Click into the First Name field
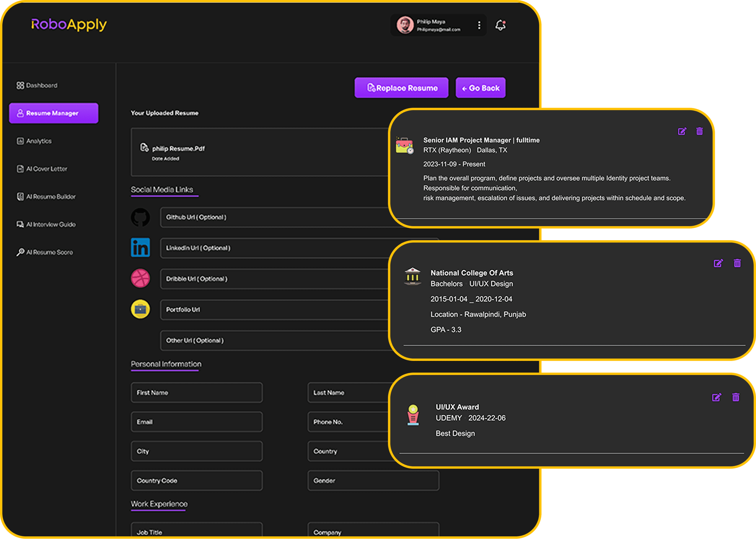 (x=197, y=393)
